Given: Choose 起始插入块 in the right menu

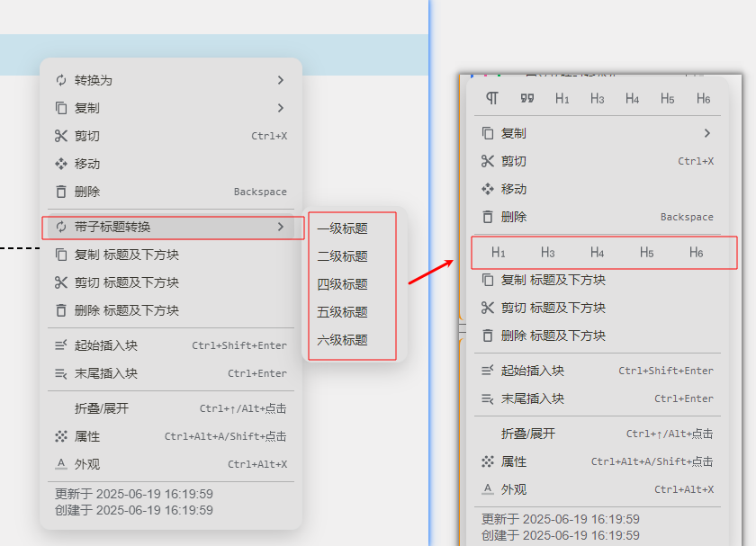Looking at the screenshot, I should click(x=598, y=371).
